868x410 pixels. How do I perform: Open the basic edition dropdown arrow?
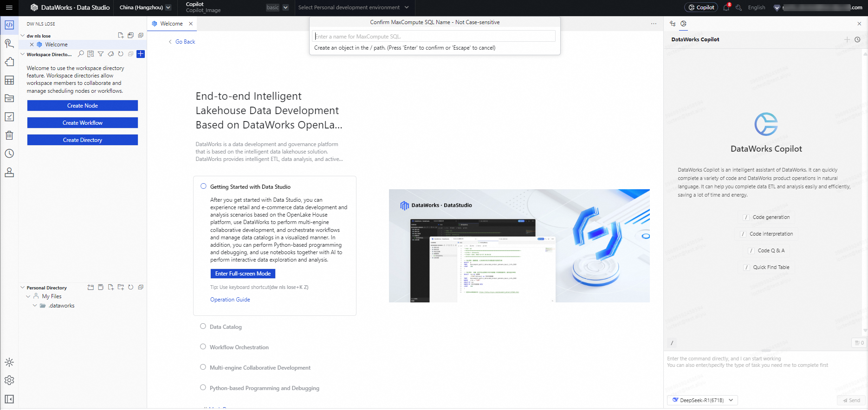285,7
